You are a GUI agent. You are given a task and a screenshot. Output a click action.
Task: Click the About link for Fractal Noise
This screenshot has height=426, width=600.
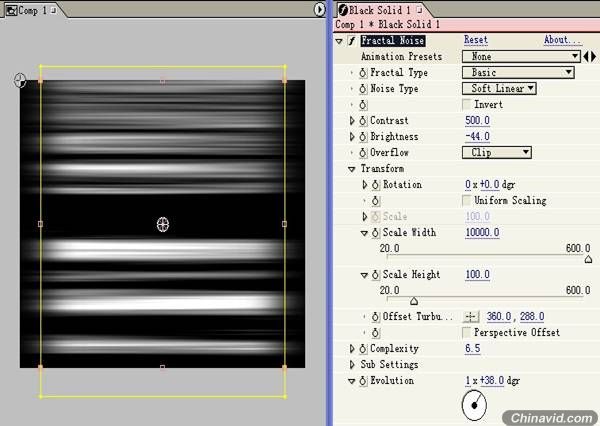point(562,40)
